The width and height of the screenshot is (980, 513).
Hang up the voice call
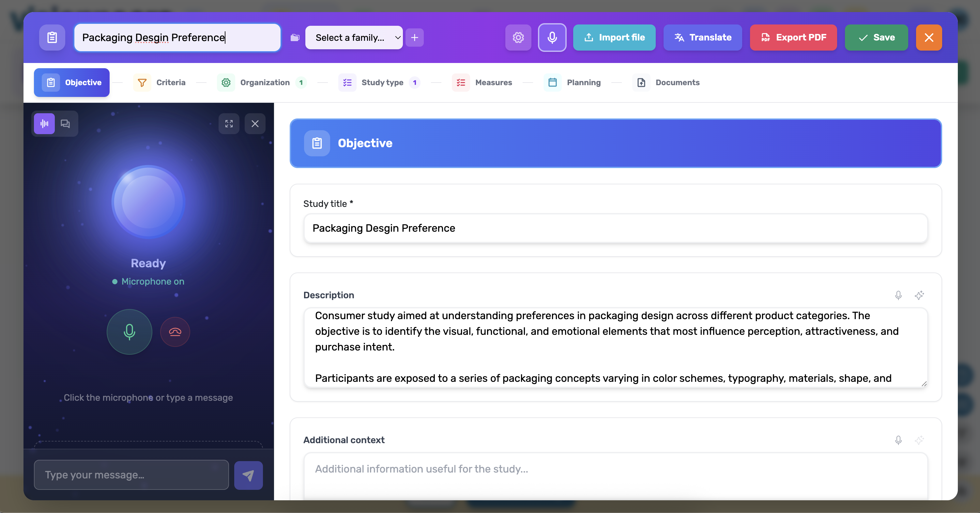(175, 332)
